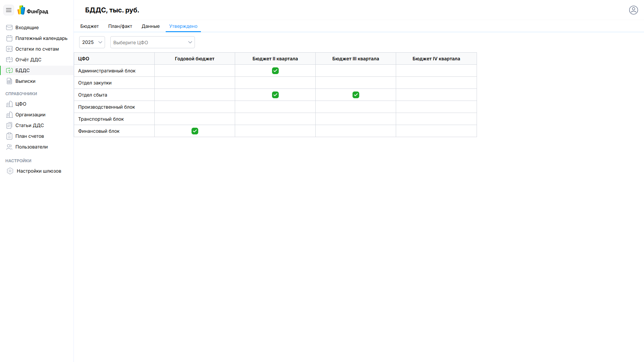The width and height of the screenshot is (644, 362).
Task: Click empty Отдел закупки IV квартал cell
Action: coord(436,83)
